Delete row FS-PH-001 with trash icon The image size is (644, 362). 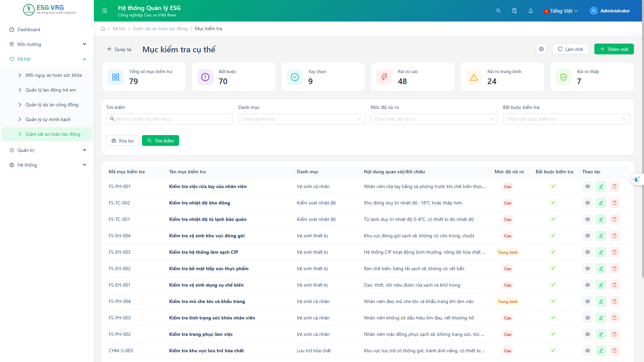[614, 186]
